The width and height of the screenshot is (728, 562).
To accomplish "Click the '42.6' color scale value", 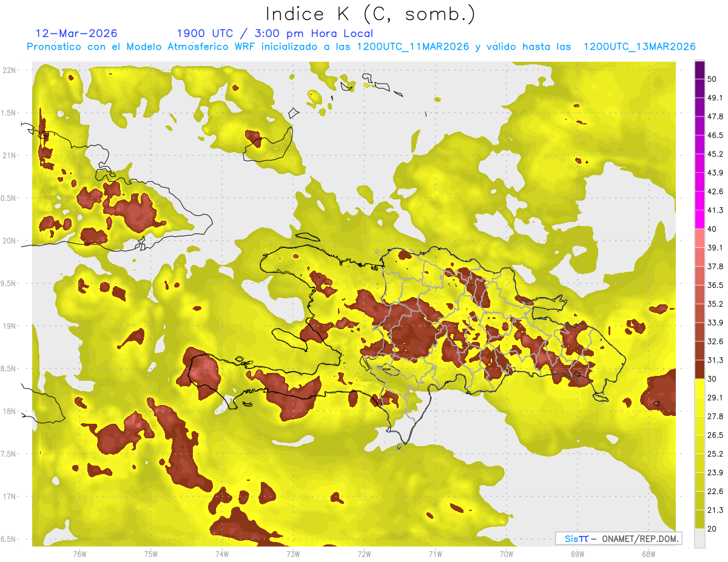I will (x=715, y=192).
